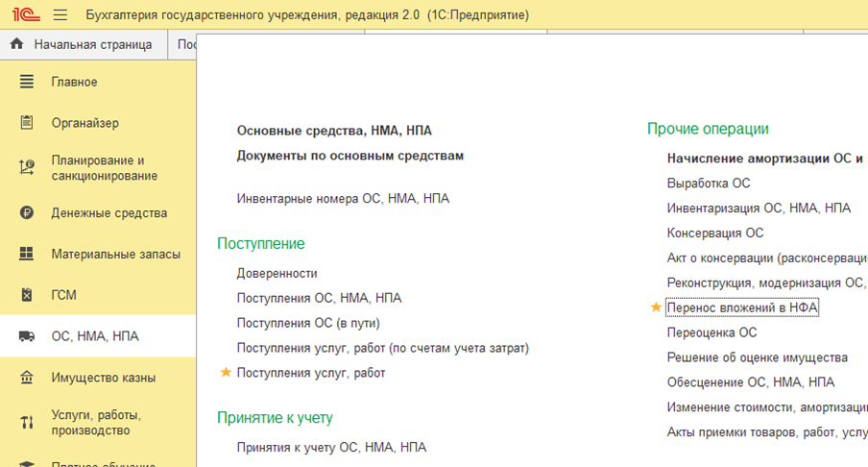Open Поступления ОС, НМА, НПА
The width and height of the screenshot is (868, 467).
320,298
